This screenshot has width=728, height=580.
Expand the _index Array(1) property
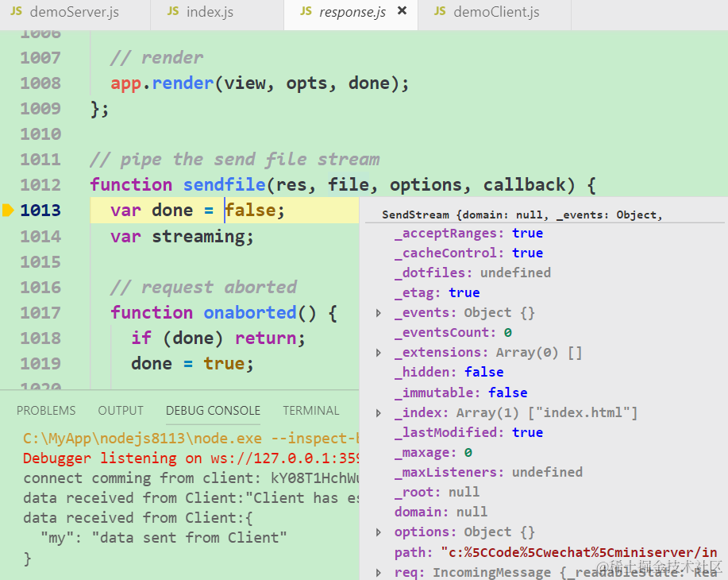[x=379, y=413]
